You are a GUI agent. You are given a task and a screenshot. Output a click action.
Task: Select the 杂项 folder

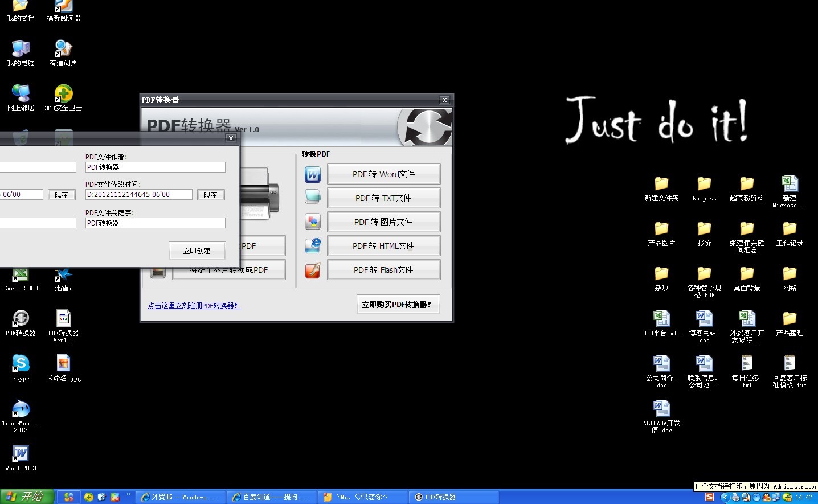[661, 279]
